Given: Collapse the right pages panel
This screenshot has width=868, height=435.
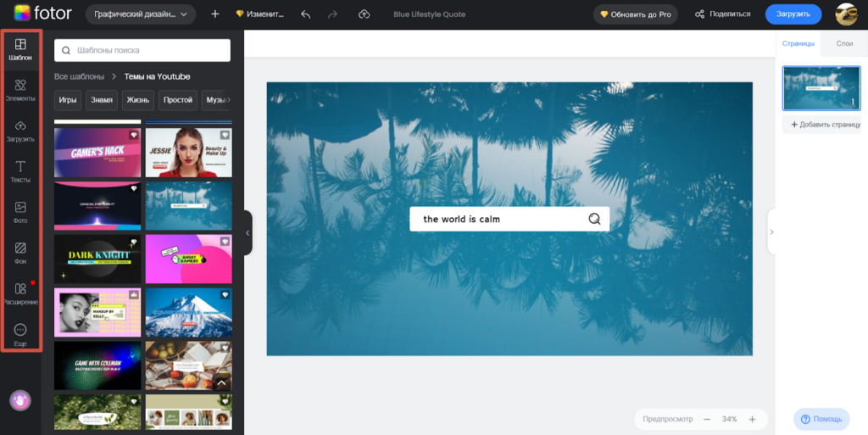Looking at the screenshot, I should click(771, 231).
